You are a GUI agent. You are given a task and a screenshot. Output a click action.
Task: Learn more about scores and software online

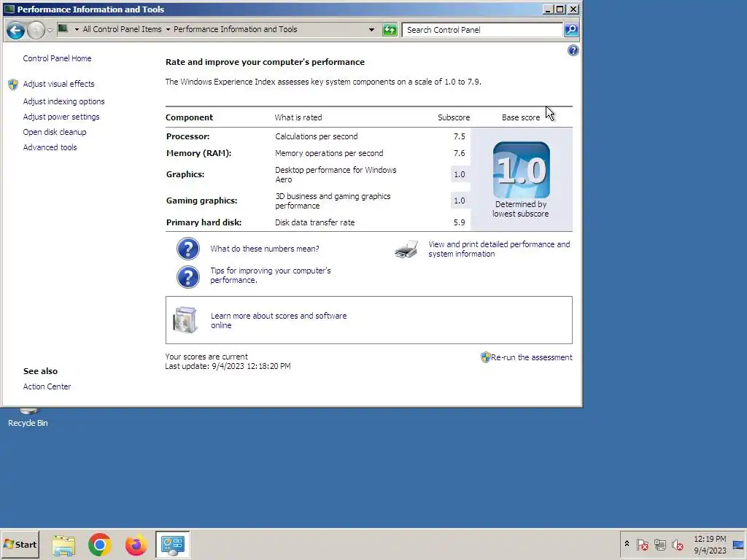279,321
